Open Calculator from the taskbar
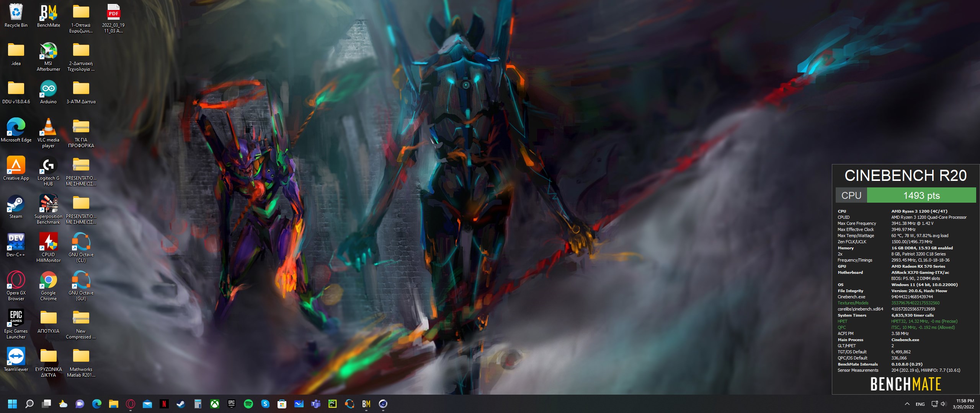The height and width of the screenshot is (413, 980). coord(198,404)
